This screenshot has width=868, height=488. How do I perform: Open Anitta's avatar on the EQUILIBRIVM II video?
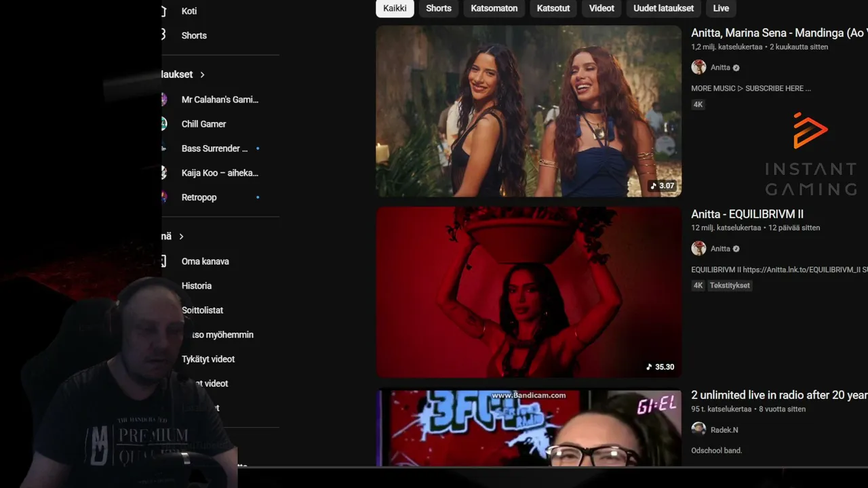click(x=698, y=248)
